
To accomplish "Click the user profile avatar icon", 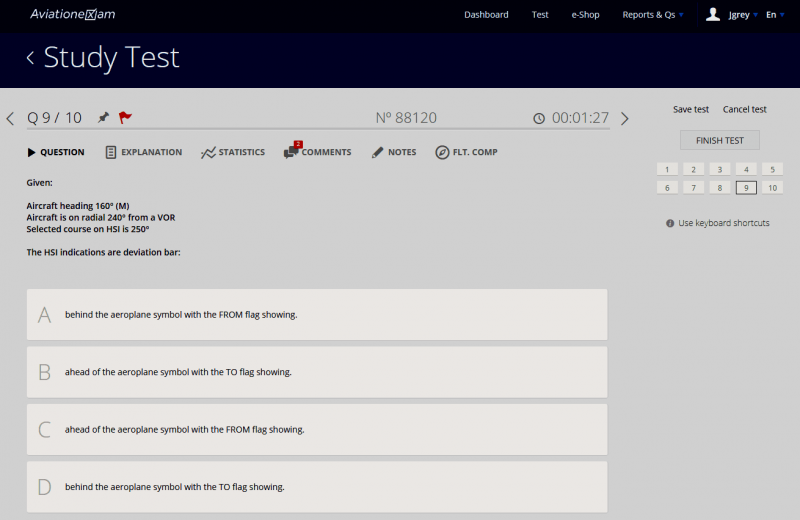I will point(713,15).
